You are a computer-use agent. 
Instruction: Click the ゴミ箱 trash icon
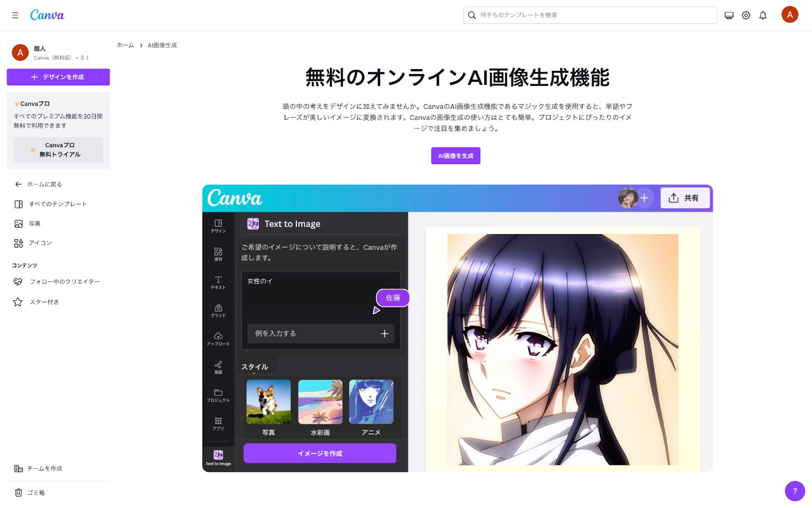(19, 493)
